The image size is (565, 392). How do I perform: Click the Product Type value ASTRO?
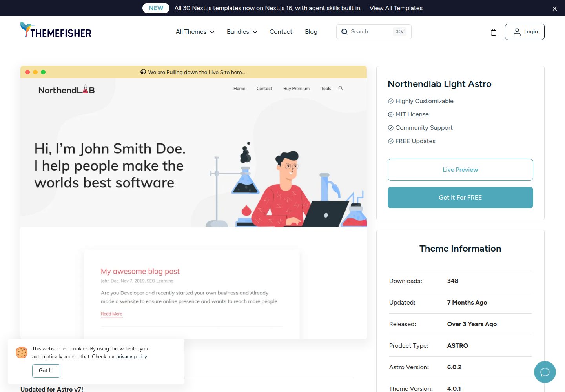[457, 346]
